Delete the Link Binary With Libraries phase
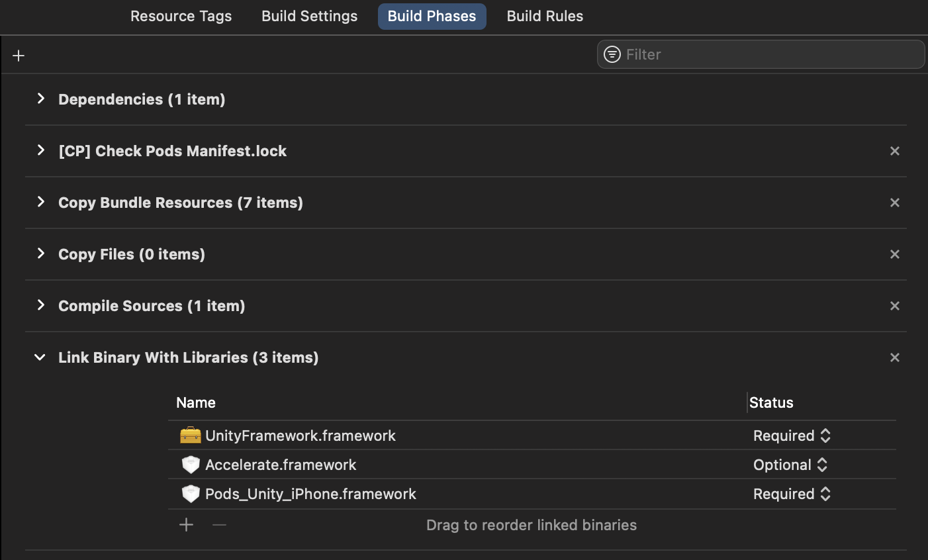 tap(895, 357)
